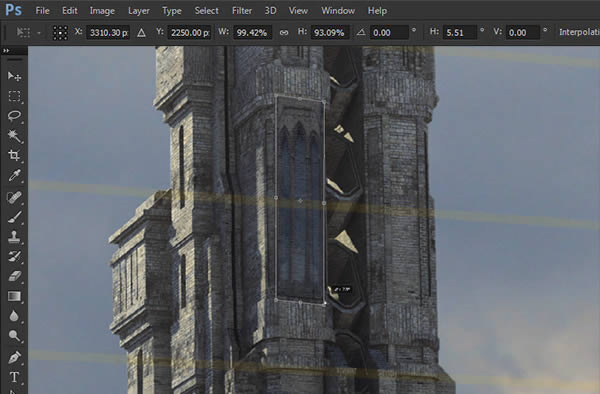Activate the Magic Wand tool
This screenshot has height=394, width=600.
[14, 135]
